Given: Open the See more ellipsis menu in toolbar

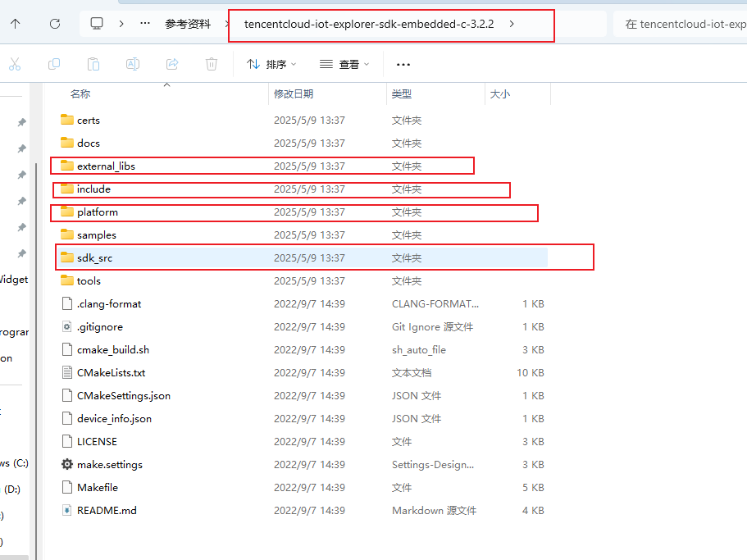Looking at the screenshot, I should pyautogui.click(x=403, y=64).
